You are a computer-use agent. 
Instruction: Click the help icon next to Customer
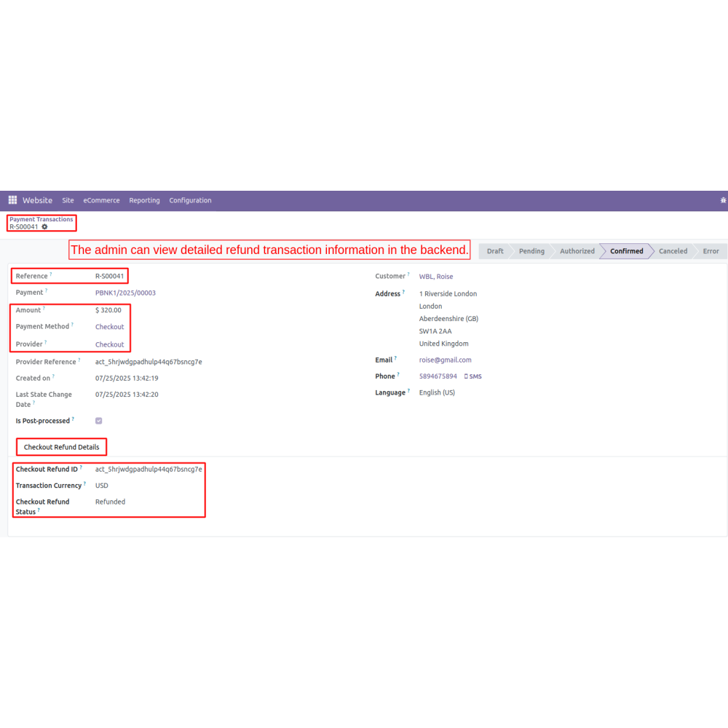pos(409,274)
